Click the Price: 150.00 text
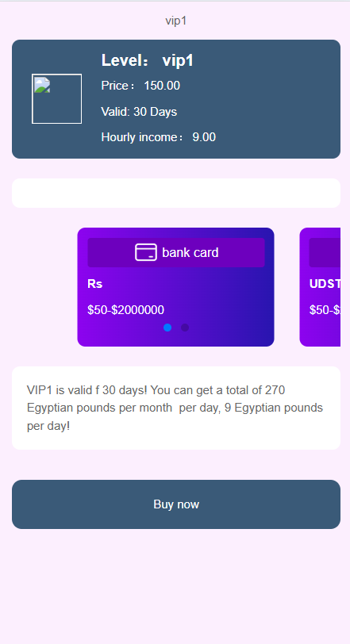 (x=140, y=86)
